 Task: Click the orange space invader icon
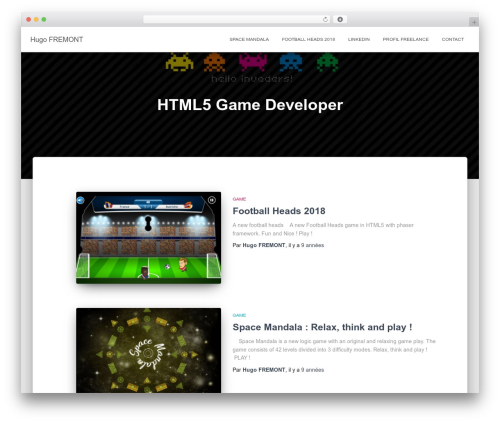point(215,62)
